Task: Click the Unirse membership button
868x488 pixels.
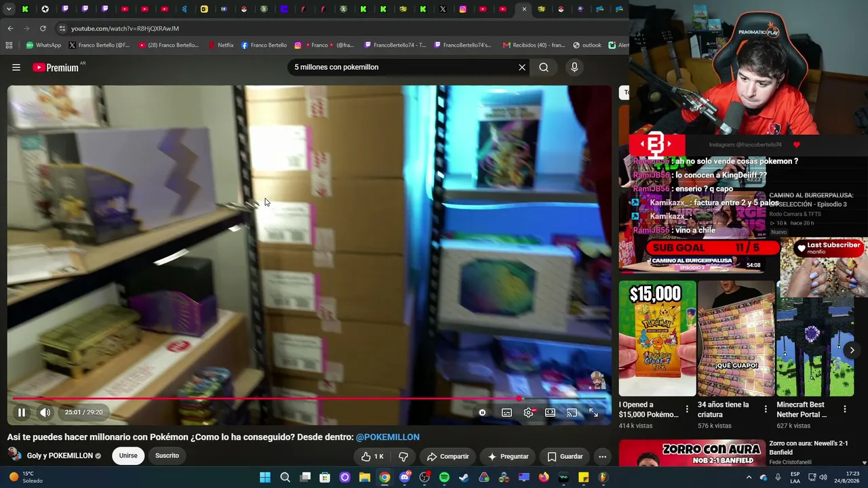Action: pyautogui.click(x=128, y=455)
